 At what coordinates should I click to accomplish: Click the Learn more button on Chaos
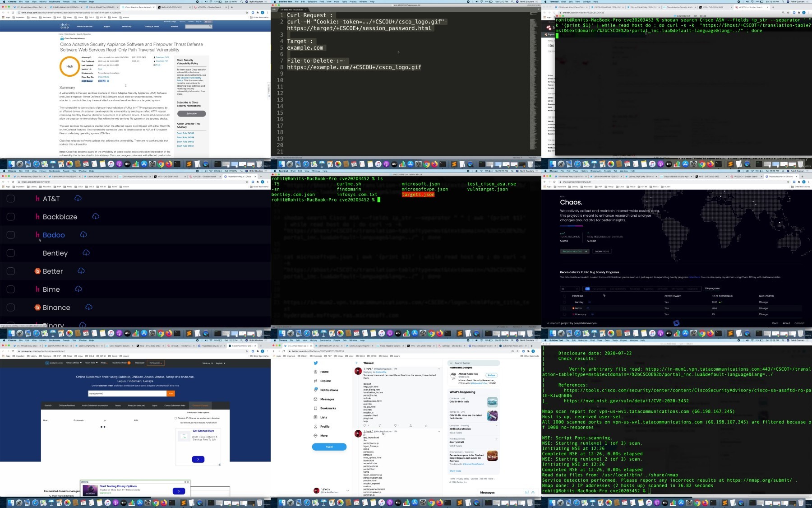tap(602, 251)
